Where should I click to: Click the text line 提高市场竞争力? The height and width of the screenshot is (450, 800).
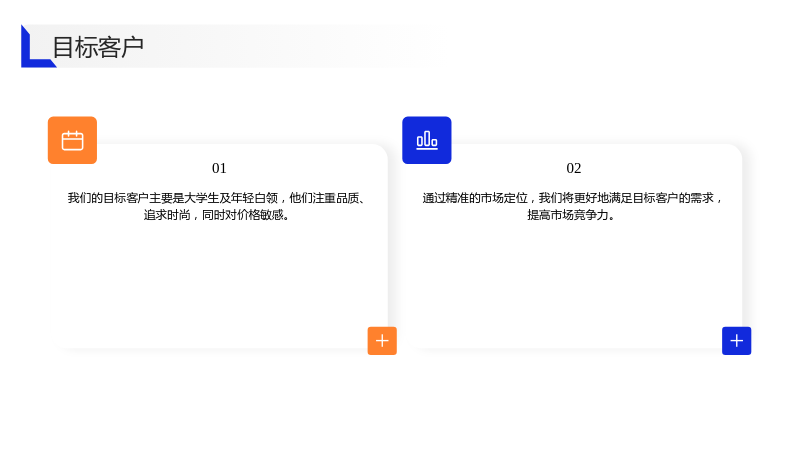[x=571, y=215]
